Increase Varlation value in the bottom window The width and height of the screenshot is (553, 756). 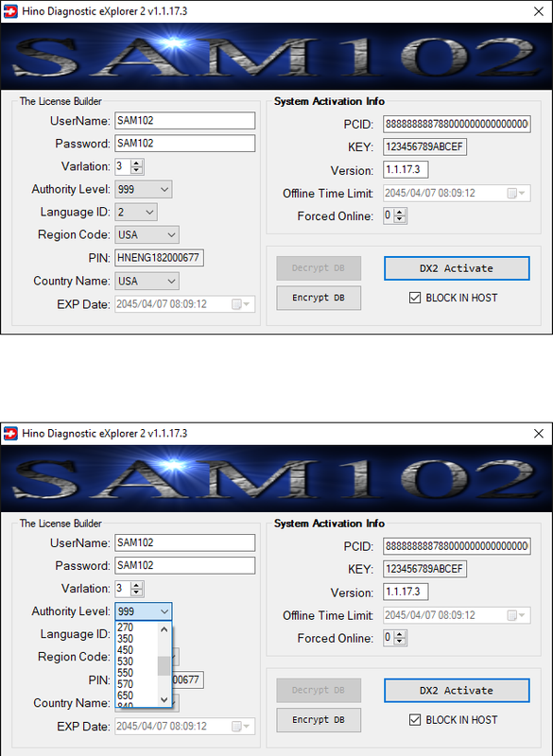[x=137, y=586]
